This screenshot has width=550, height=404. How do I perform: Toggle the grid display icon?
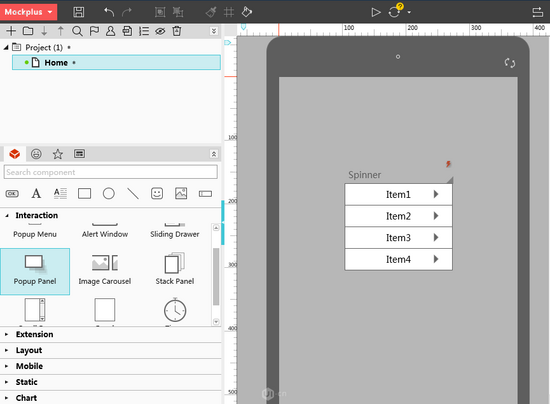pos(229,12)
